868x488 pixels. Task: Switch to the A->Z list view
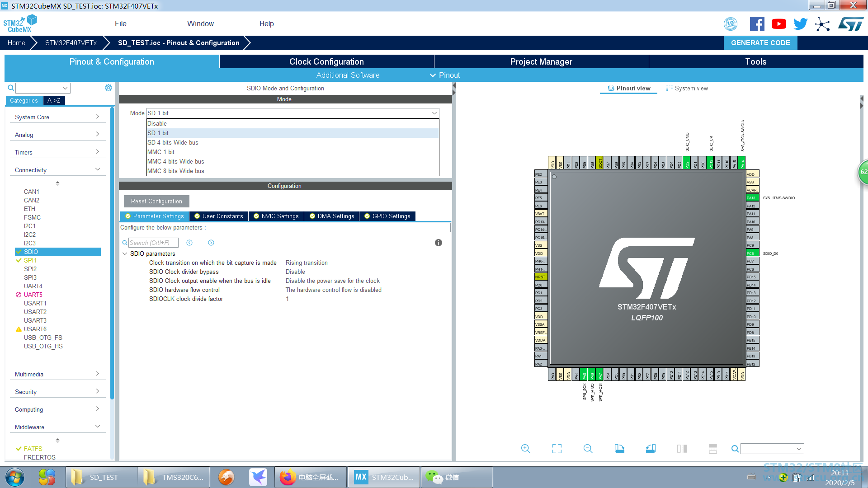coord(54,101)
